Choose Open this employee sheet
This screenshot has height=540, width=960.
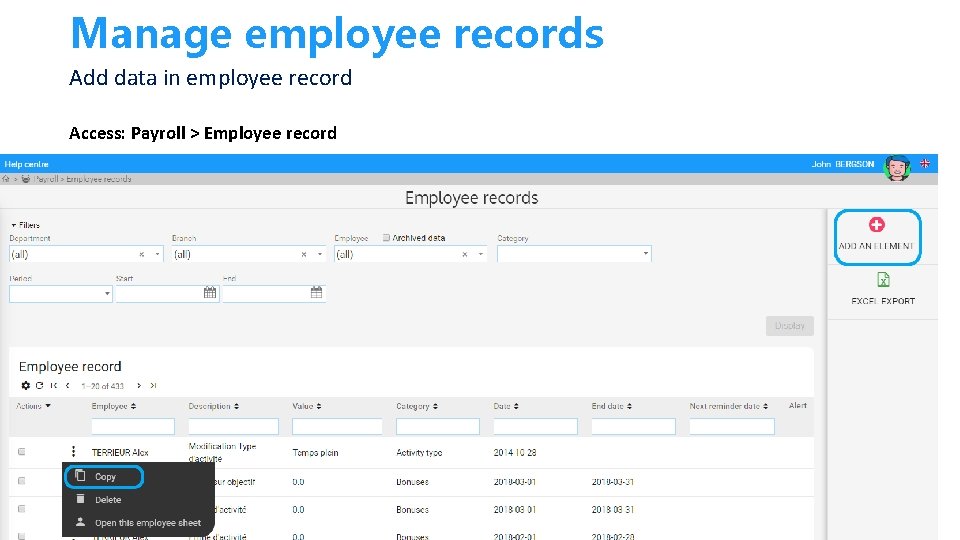click(x=148, y=523)
